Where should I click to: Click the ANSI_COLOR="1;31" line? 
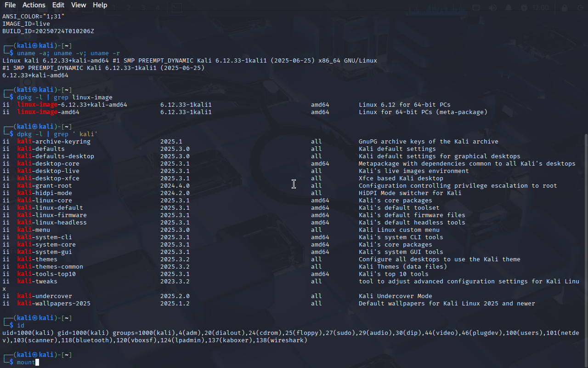[x=34, y=17]
